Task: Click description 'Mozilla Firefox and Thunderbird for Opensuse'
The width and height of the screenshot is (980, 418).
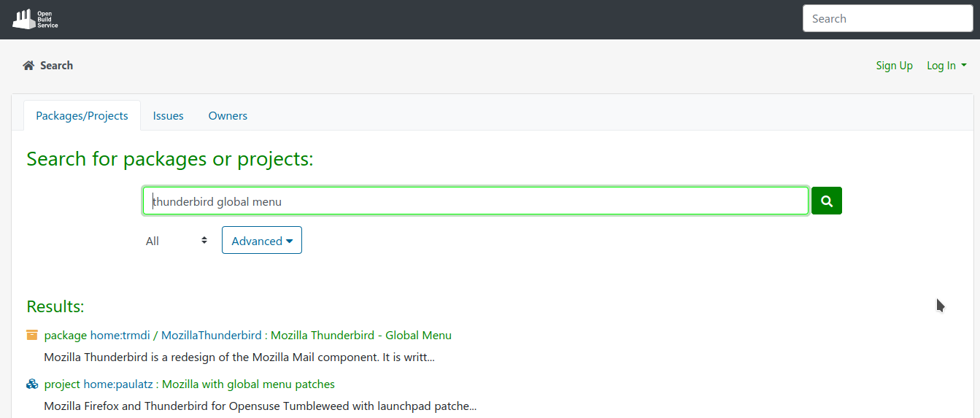Action: [261, 406]
